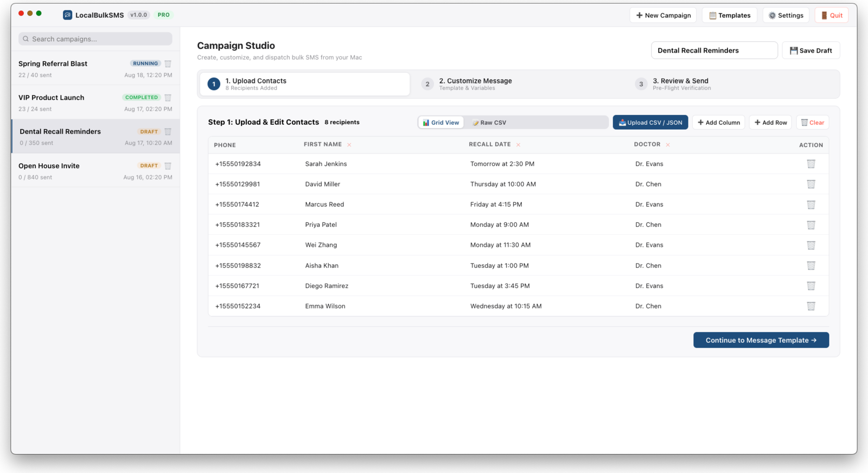
Task: Add a new column to the grid
Action: coord(719,123)
